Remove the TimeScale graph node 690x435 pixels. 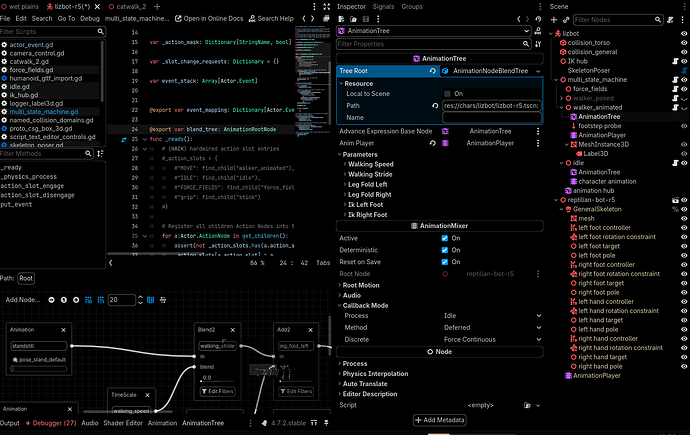pos(147,395)
